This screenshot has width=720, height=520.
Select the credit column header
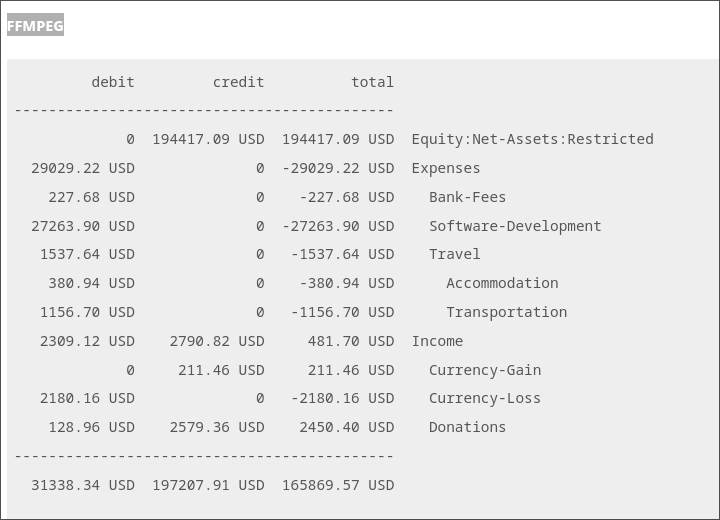coord(238,82)
